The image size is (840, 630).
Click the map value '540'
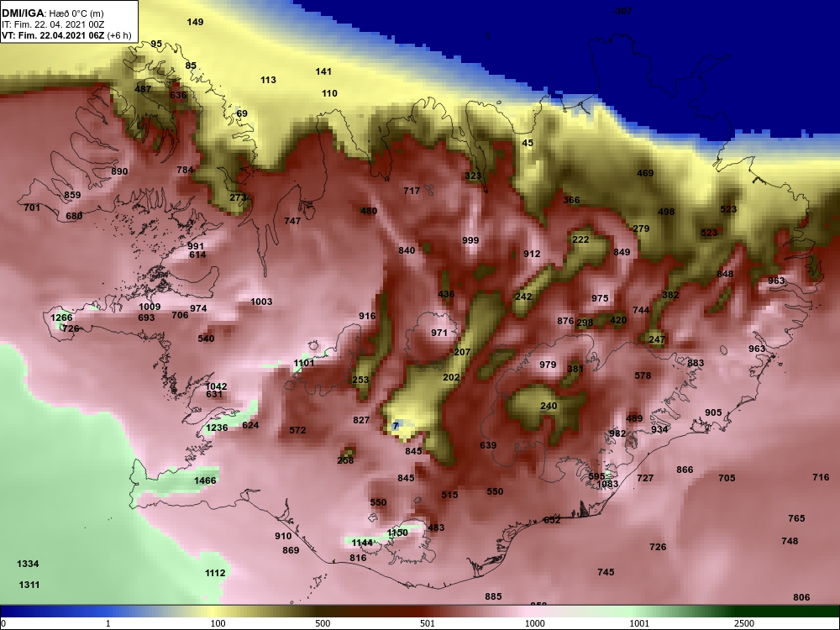[206, 339]
